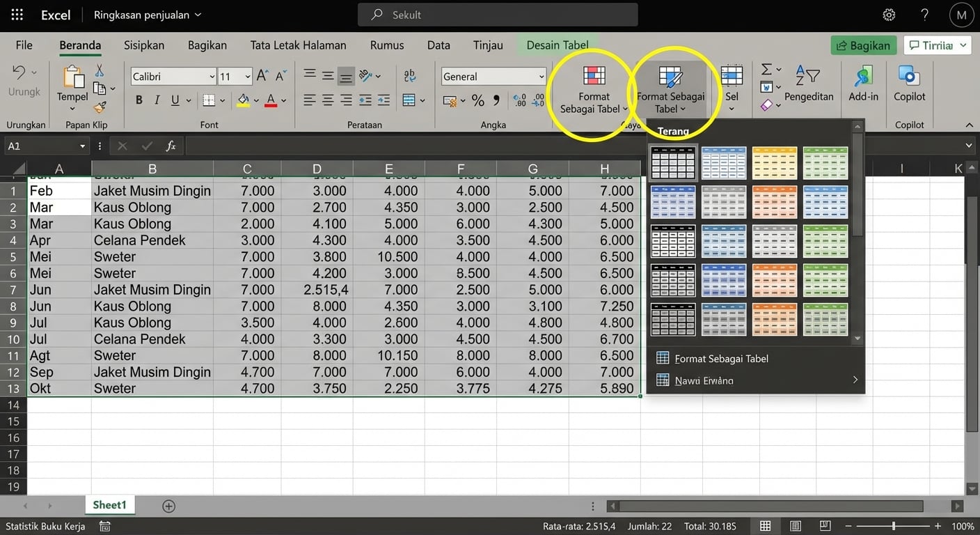Click the green Bagikan button
This screenshot has height=535, width=980.
click(x=863, y=45)
